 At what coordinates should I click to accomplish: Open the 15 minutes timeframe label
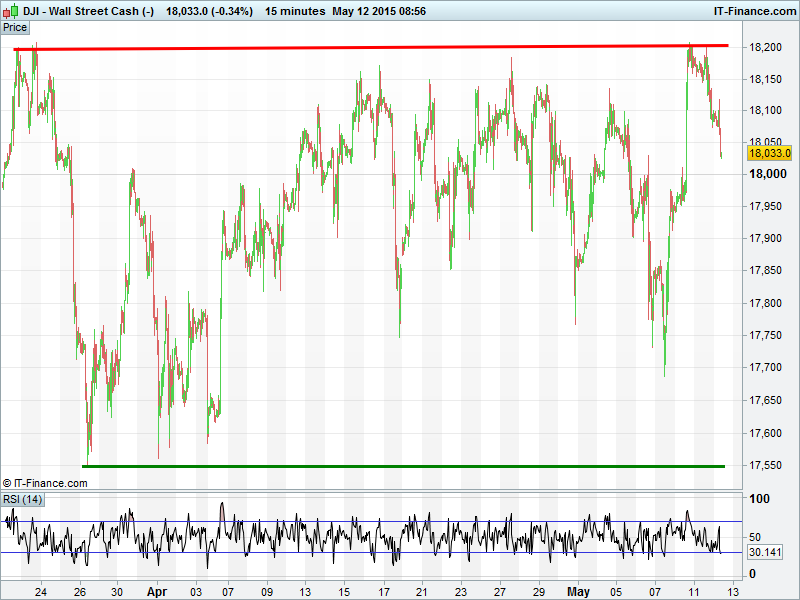click(295, 11)
